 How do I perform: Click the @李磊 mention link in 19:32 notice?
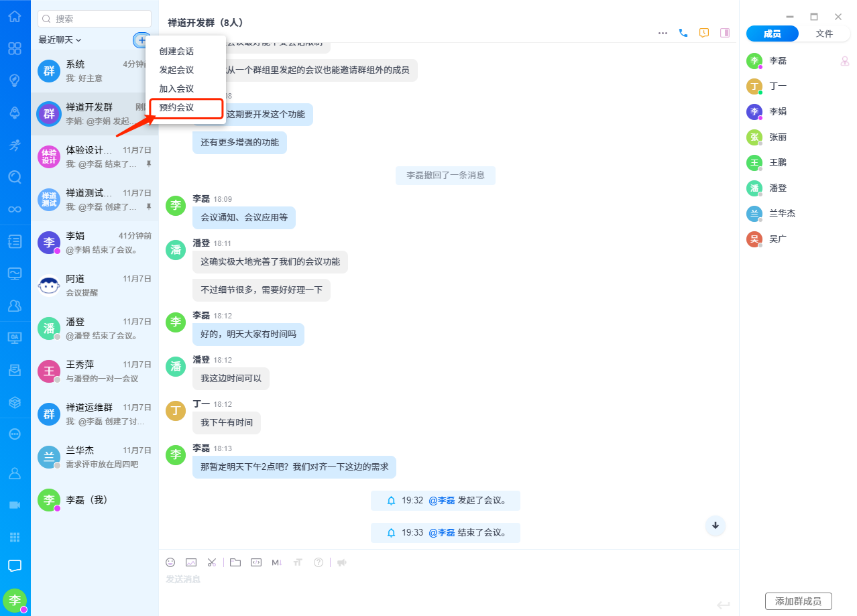coord(441,500)
